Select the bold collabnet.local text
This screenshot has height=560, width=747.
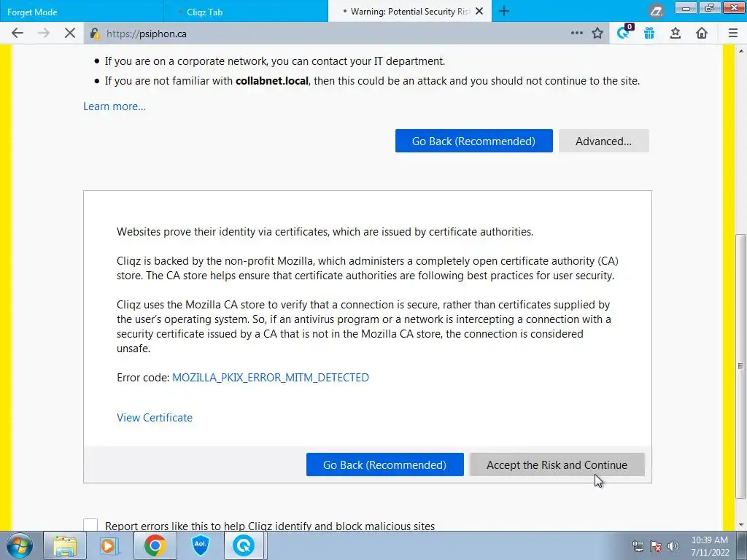pos(272,81)
